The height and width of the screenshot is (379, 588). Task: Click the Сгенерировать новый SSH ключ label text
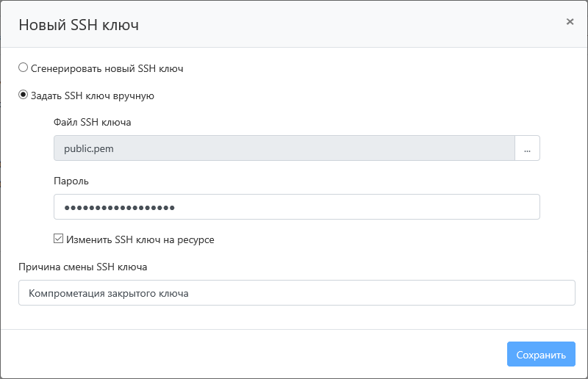pyautogui.click(x=107, y=68)
